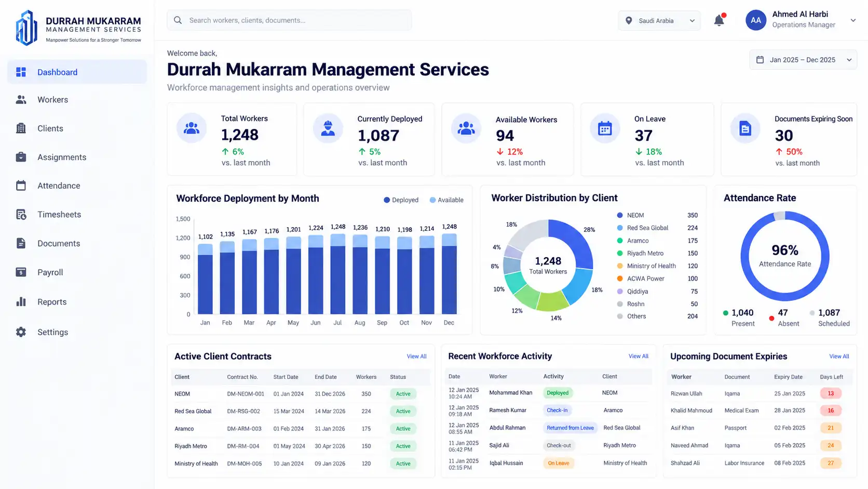
Task: Click the Khalid Mahmoud document expiry row
Action: coord(759,411)
